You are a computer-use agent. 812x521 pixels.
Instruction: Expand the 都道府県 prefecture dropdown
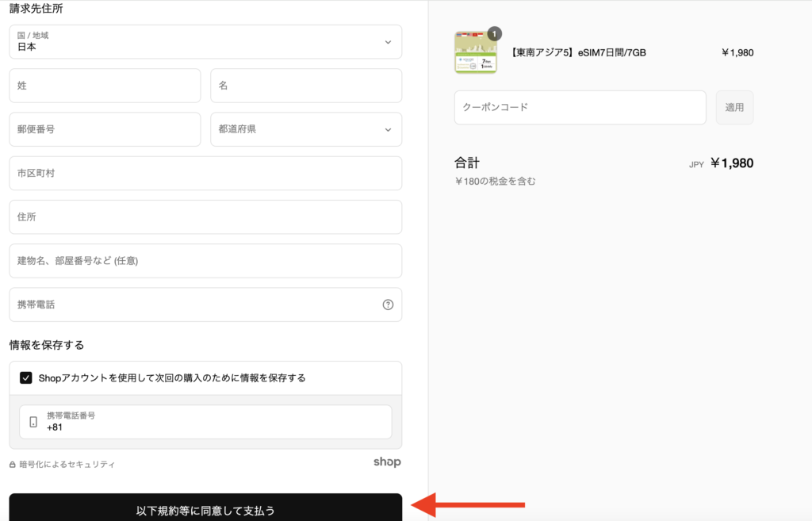pyautogui.click(x=306, y=129)
